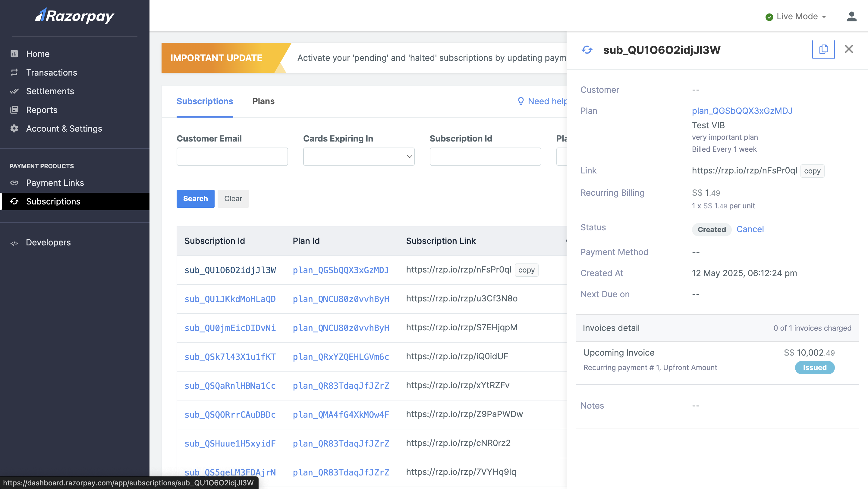Focus the Subscription Id input field
Viewport: 868px width, 489px height.
coord(485,157)
